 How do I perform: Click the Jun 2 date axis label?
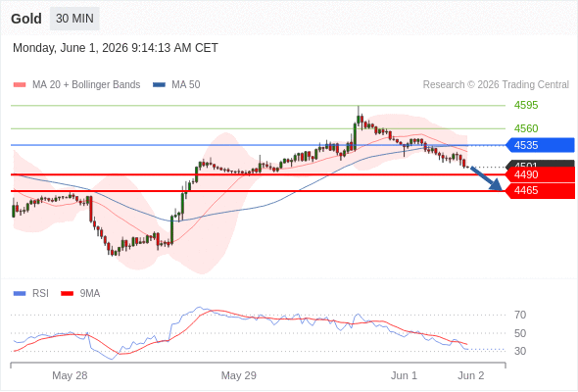click(x=471, y=375)
